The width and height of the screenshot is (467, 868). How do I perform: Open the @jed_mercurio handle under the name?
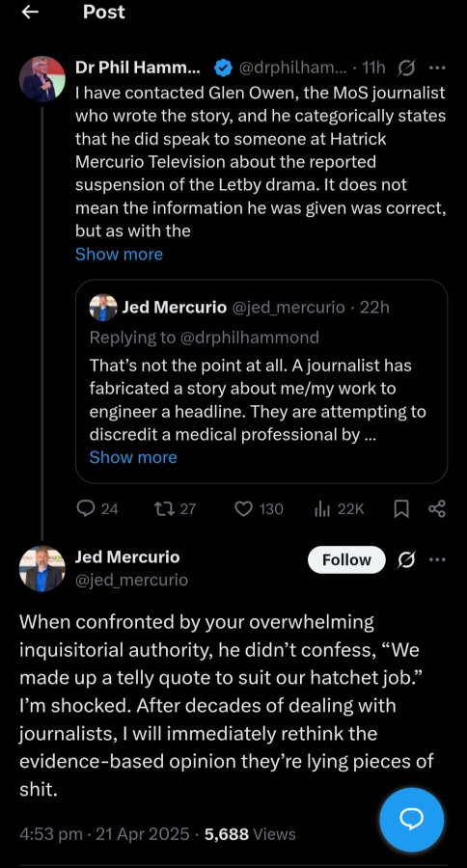pos(131,580)
